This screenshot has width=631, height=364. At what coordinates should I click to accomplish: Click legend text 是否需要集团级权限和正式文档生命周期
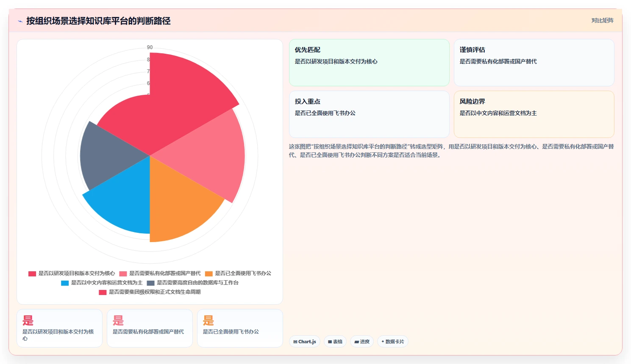tap(155, 292)
